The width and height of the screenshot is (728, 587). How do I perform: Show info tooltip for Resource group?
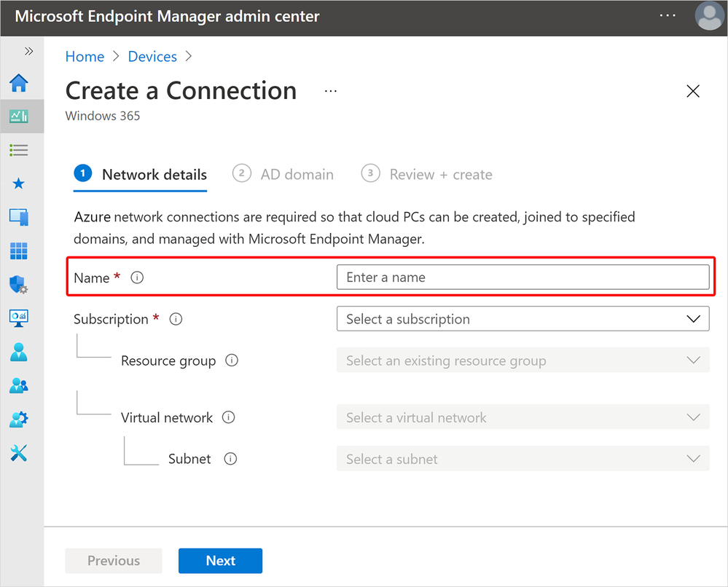tap(231, 361)
